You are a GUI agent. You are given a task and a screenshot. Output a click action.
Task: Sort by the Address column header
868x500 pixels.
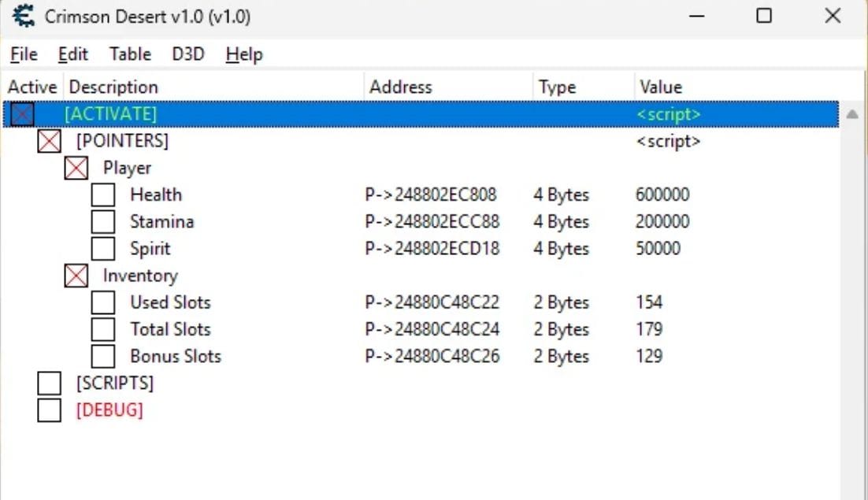(x=401, y=87)
